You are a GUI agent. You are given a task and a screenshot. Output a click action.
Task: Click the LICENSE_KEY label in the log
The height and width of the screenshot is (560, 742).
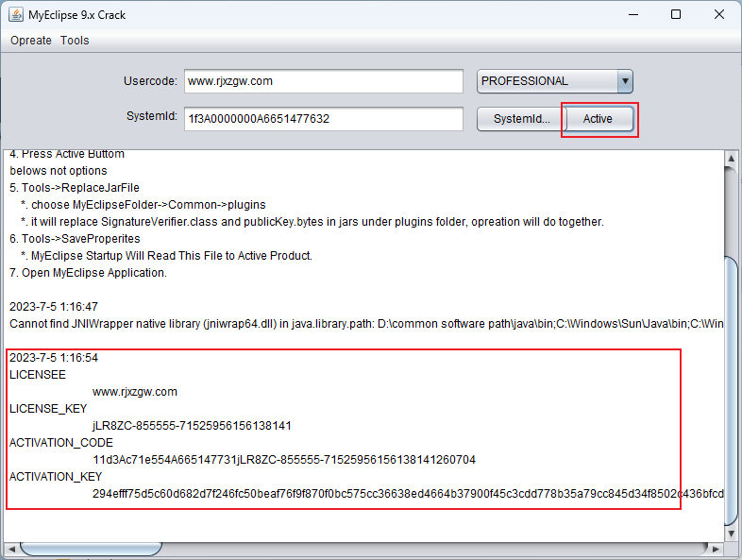pyautogui.click(x=48, y=409)
